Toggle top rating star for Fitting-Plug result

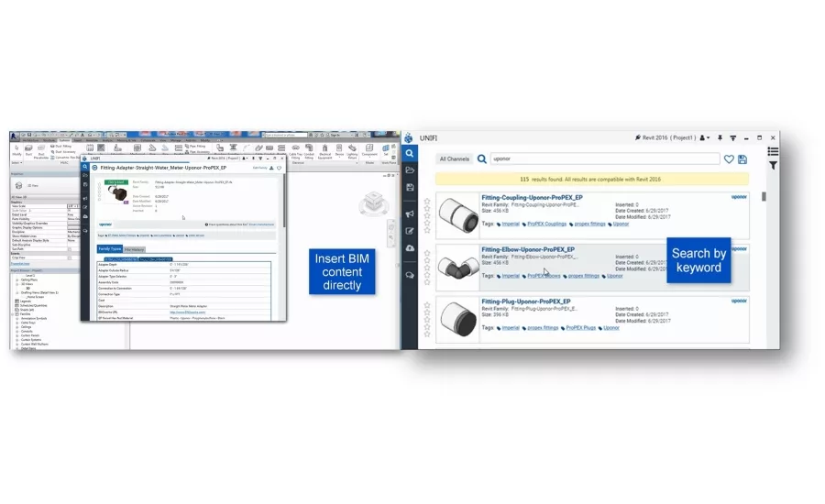coord(427,305)
